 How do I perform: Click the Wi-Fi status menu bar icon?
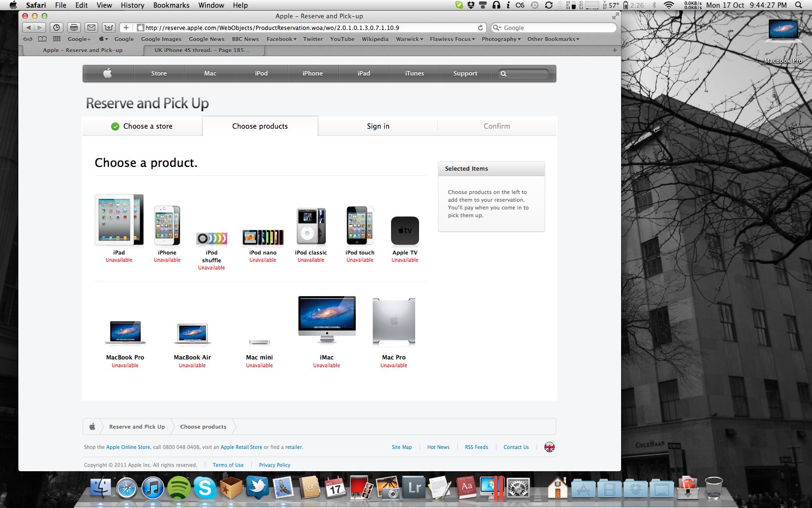(669, 5)
